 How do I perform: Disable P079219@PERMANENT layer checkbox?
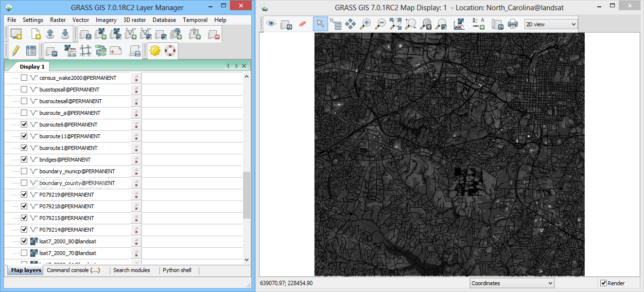click(24, 195)
